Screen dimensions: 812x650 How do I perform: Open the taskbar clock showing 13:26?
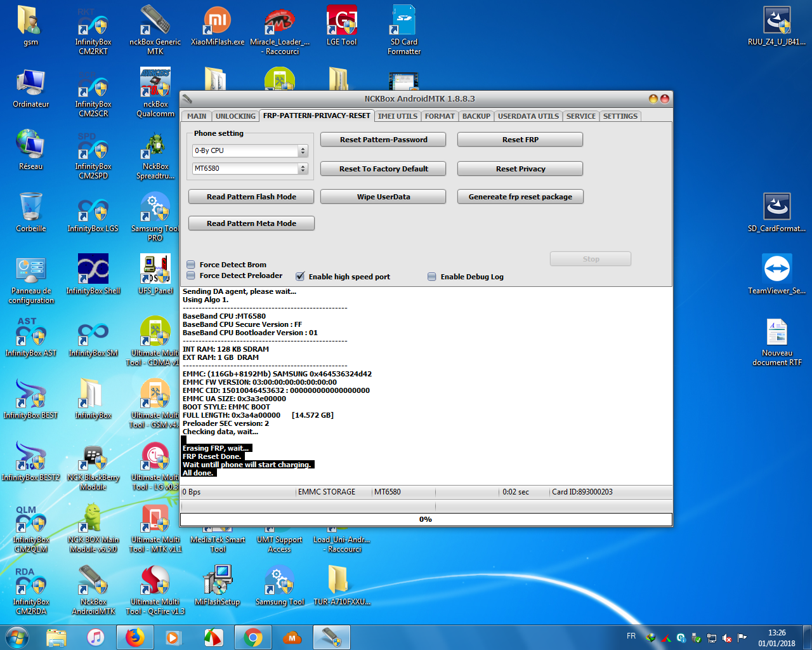776,638
